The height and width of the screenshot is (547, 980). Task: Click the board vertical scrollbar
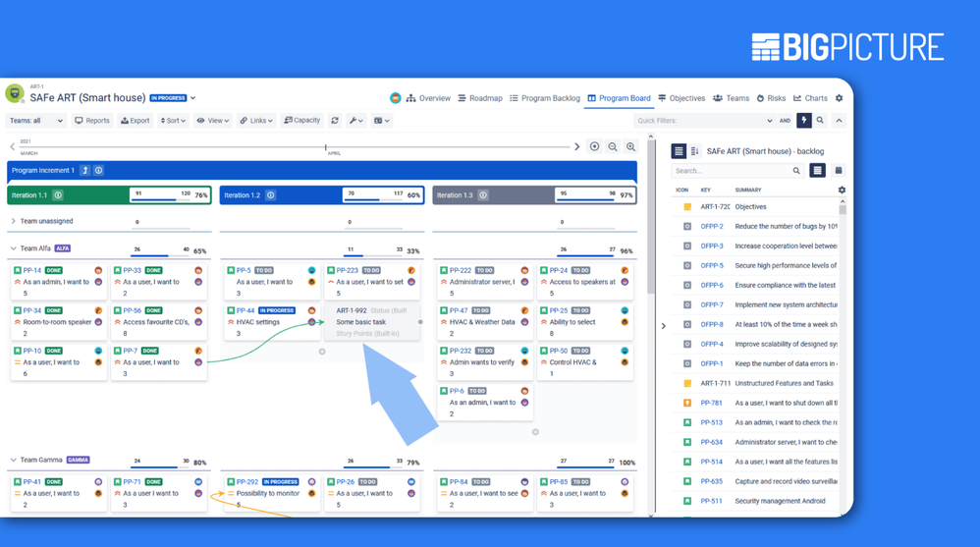(x=651, y=216)
